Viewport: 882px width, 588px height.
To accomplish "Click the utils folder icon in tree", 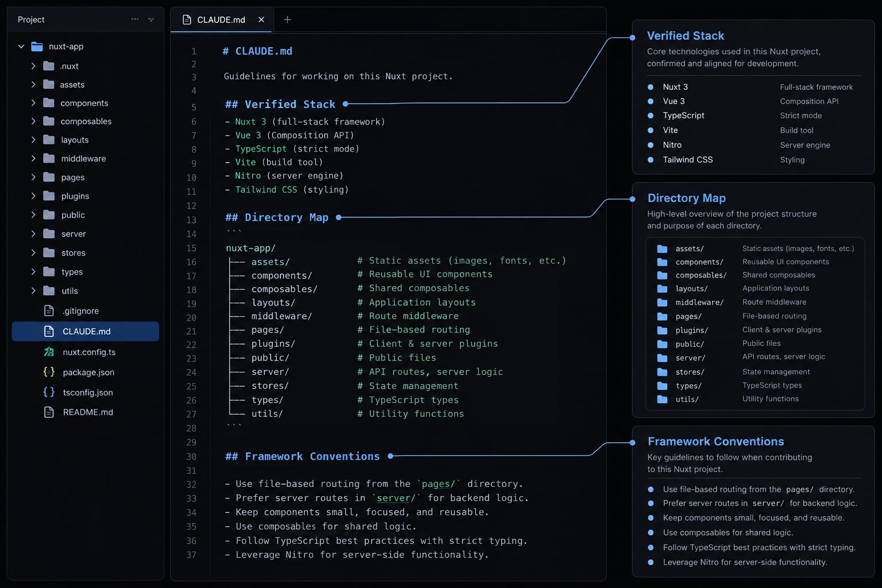I will pos(49,291).
